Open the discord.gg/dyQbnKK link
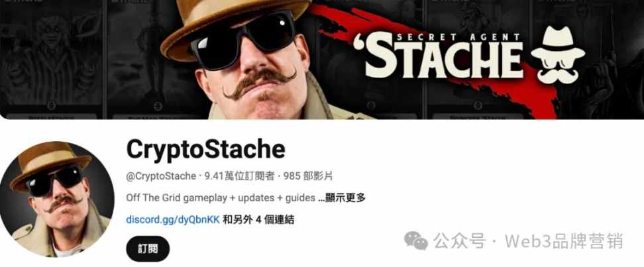 click(173, 220)
